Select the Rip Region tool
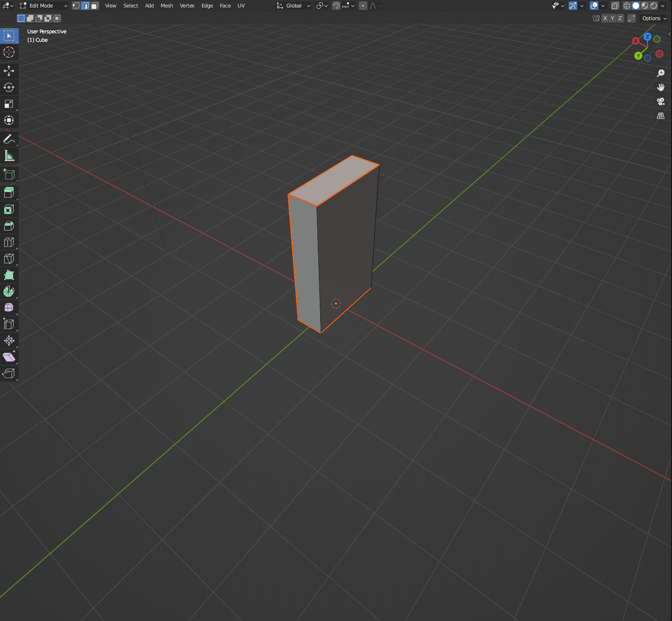Screen dimensions: 672x621 point(9,374)
